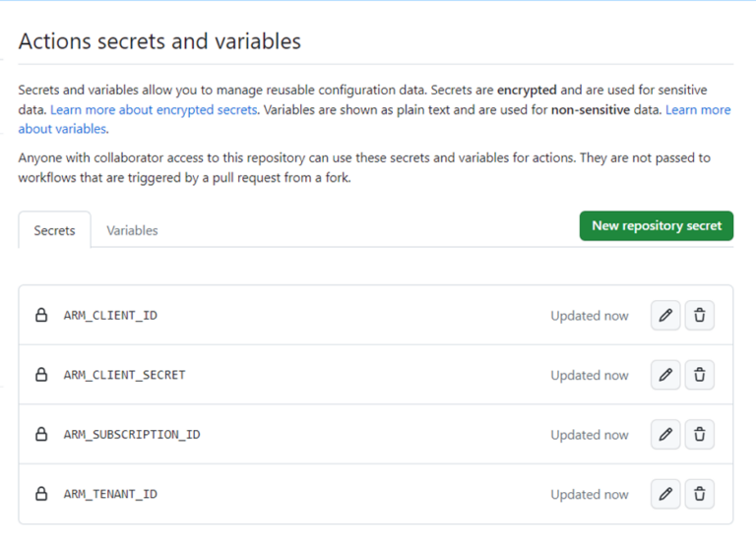Delete the ARM_SUBSCRIPTION_ID secret
This screenshot has height=551, width=756.
699,435
